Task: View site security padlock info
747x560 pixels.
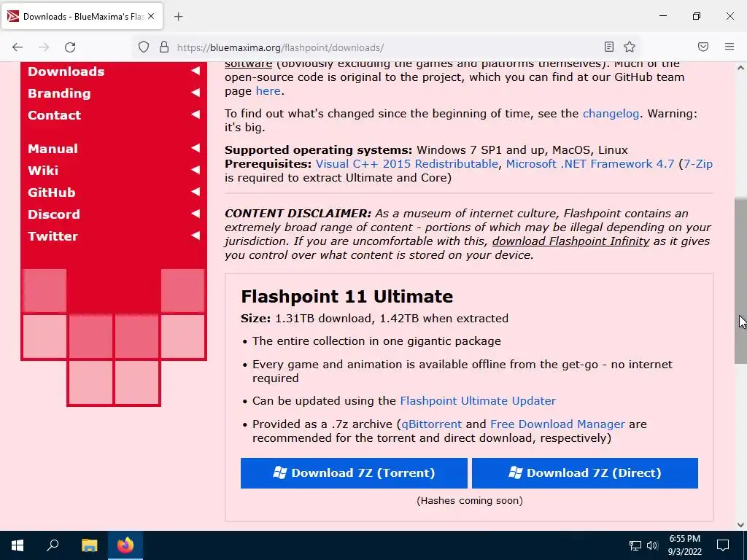Action: coord(164,47)
